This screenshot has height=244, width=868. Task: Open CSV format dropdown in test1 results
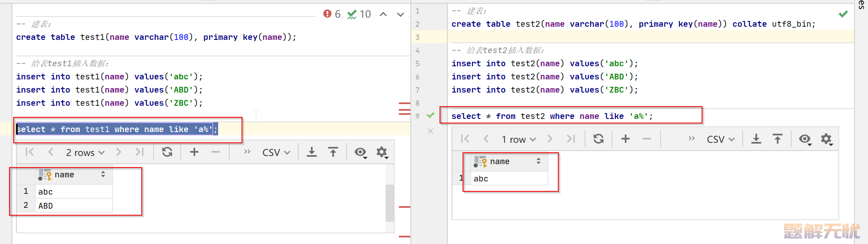click(276, 153)
